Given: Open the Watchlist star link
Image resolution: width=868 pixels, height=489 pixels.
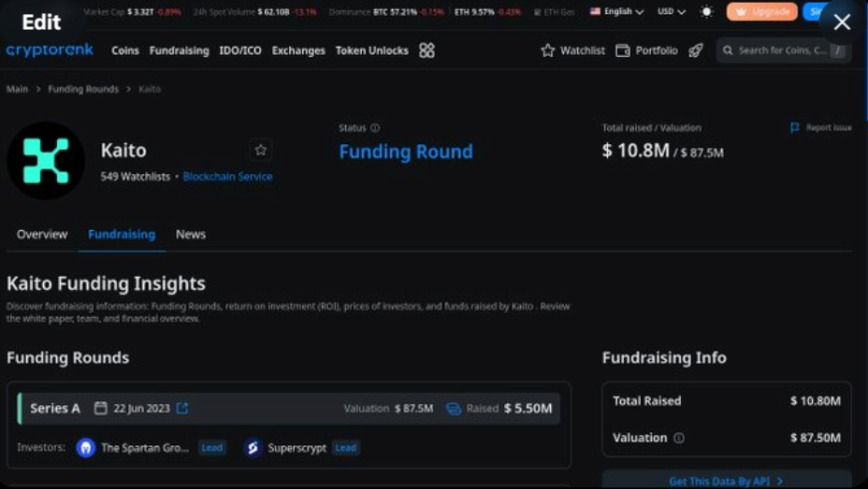Looking at the screenshot, I should pos(573,50).
